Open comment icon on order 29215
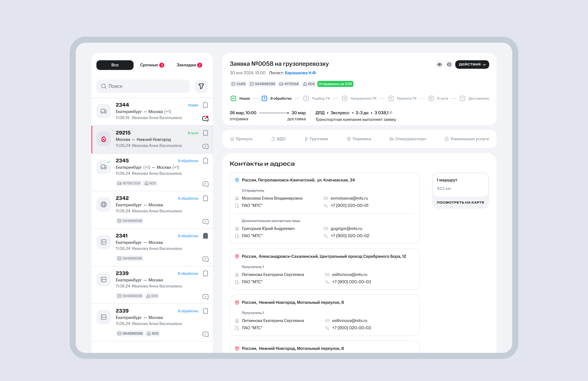This screenshot has height=381, width=588. click(x=205, y=146)
